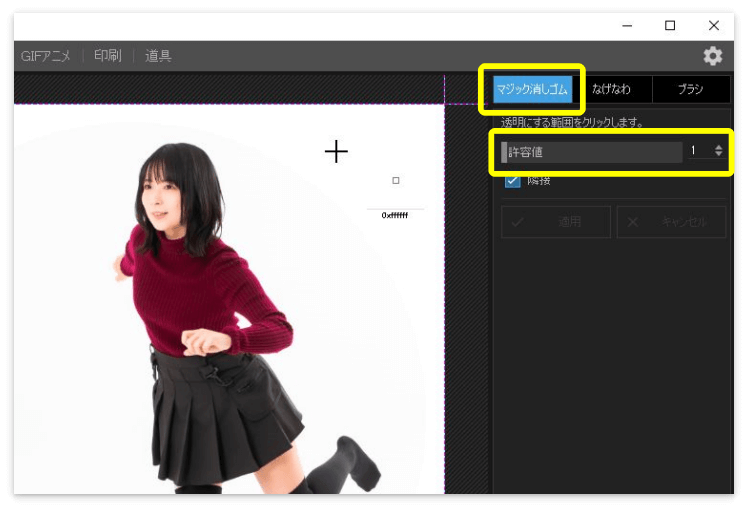The width and height of the screenshot is (748, 509).
Task: Open the 道具 menu
Action: tap(158, 56)
